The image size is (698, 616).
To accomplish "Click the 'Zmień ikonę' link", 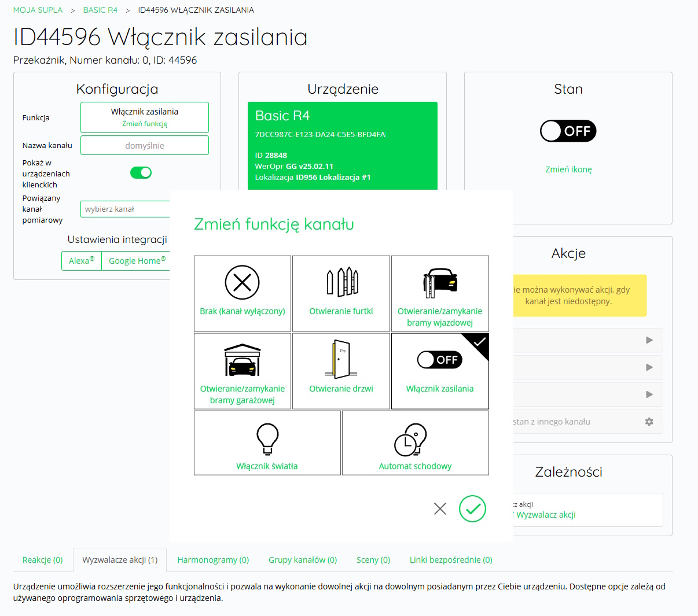I will [568, 169].
